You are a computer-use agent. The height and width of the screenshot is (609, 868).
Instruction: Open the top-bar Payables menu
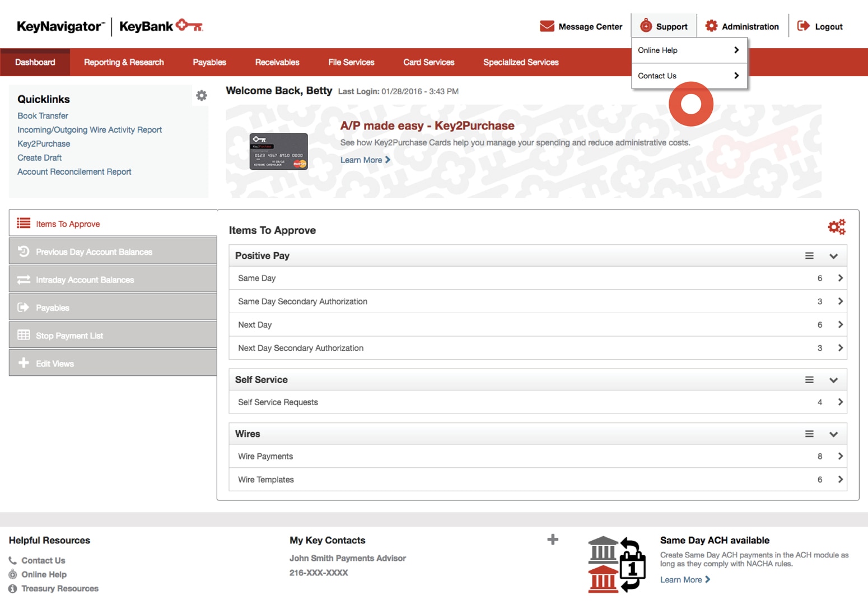tap(209, 62)
